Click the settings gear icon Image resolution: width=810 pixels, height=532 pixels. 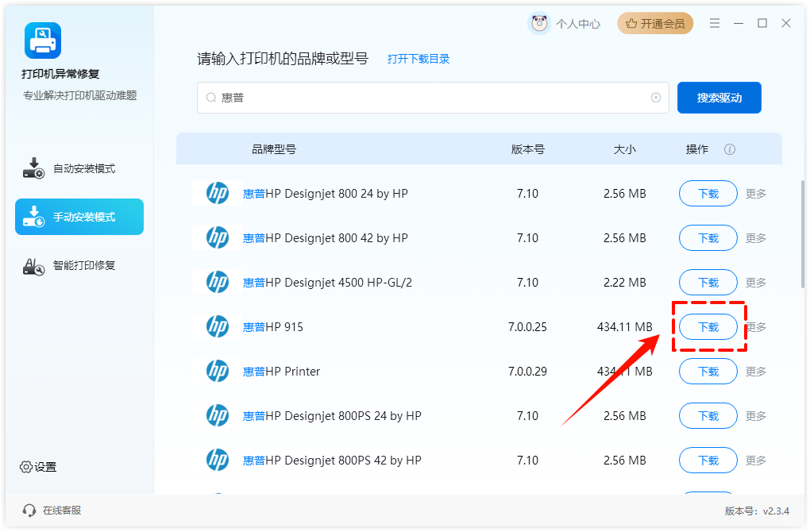point(26,467)
